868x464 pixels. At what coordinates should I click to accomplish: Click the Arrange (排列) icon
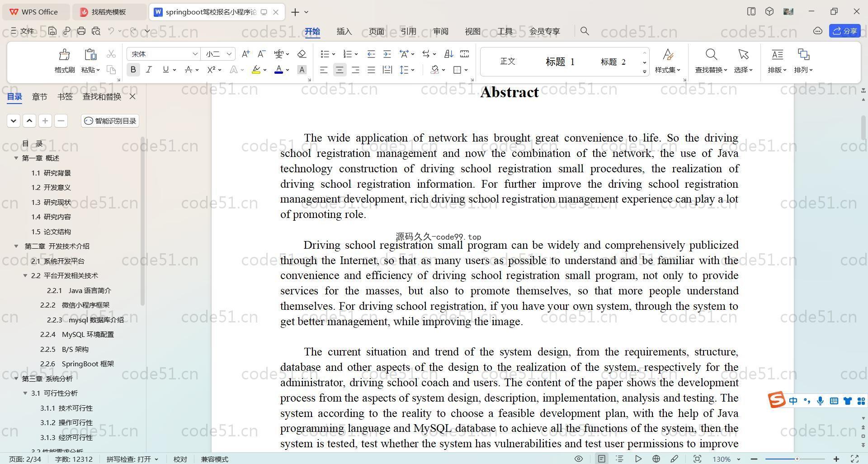[x=803, y=55]
